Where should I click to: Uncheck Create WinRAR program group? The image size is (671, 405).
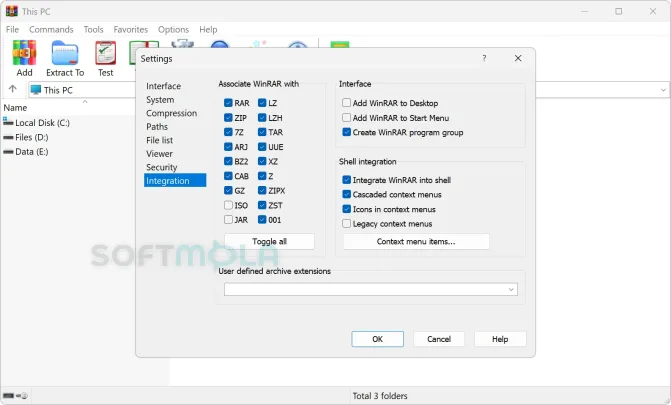click(x=346, y=132)
